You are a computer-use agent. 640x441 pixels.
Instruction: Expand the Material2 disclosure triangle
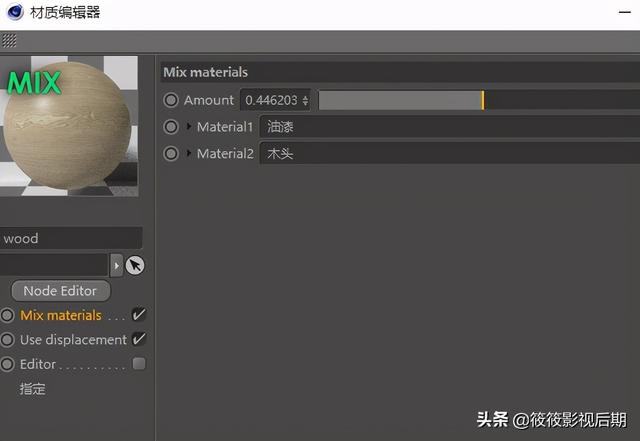point(189,153)
